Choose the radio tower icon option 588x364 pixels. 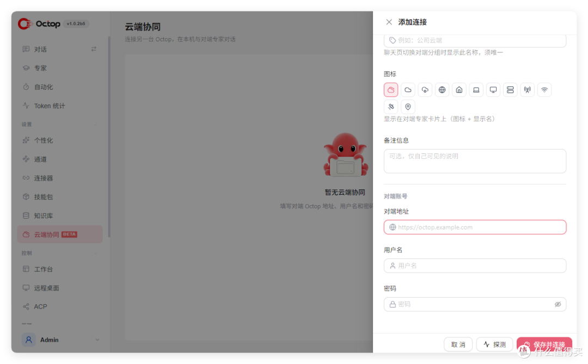click(527, 90)
